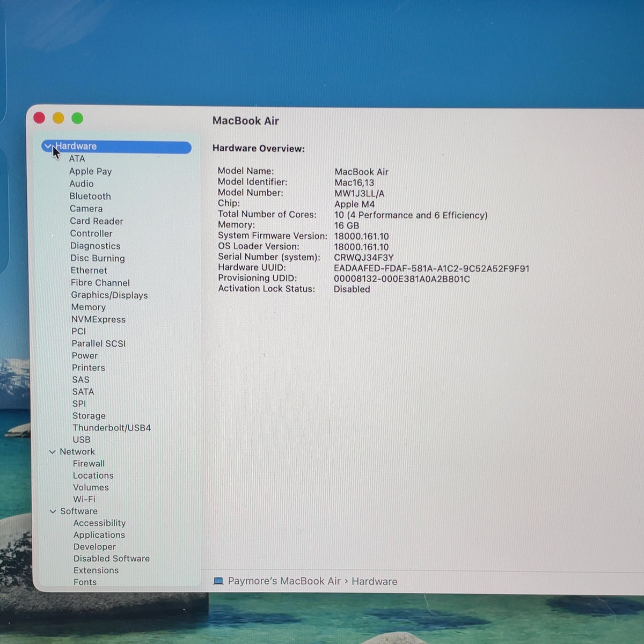Open Wi-Fi network information
This screenshot has width=644, height=644.
pos(84,499)
